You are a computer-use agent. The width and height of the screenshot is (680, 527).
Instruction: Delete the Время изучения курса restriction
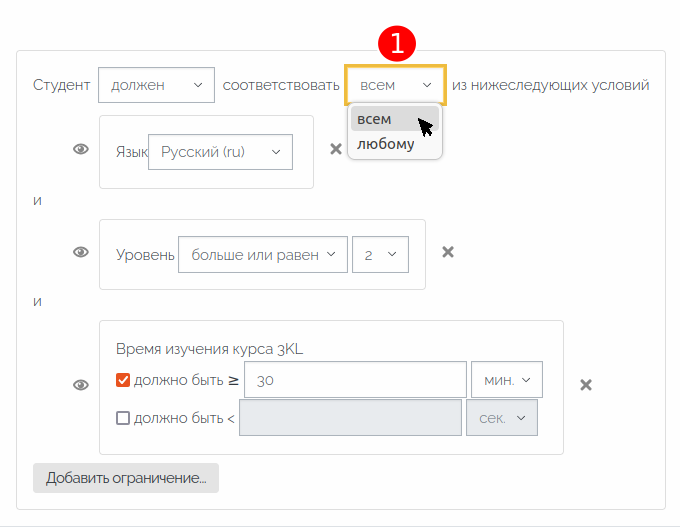[586, 385]
